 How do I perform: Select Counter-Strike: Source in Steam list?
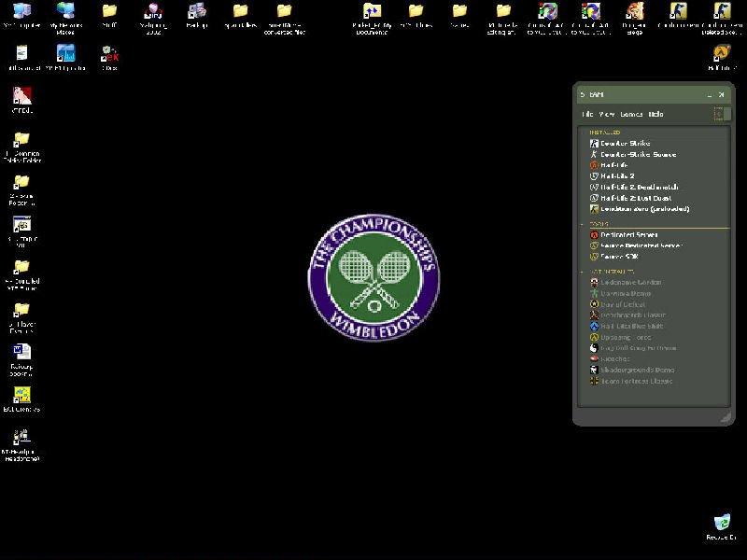[638, 155]
